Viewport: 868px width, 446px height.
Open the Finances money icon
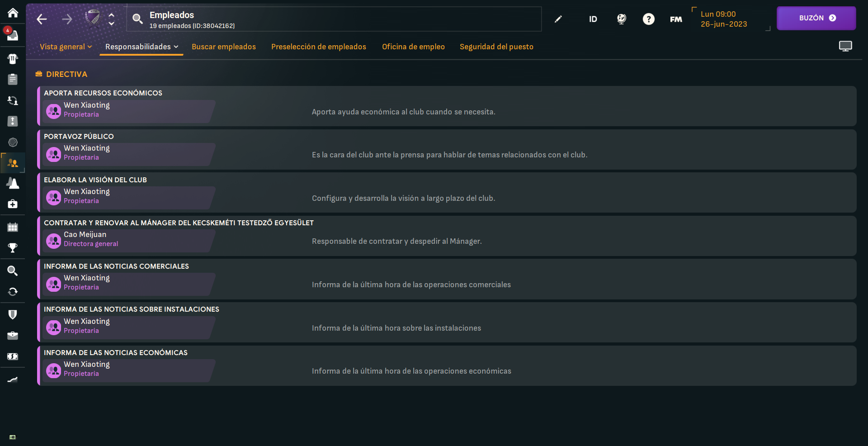coord(13,356)
